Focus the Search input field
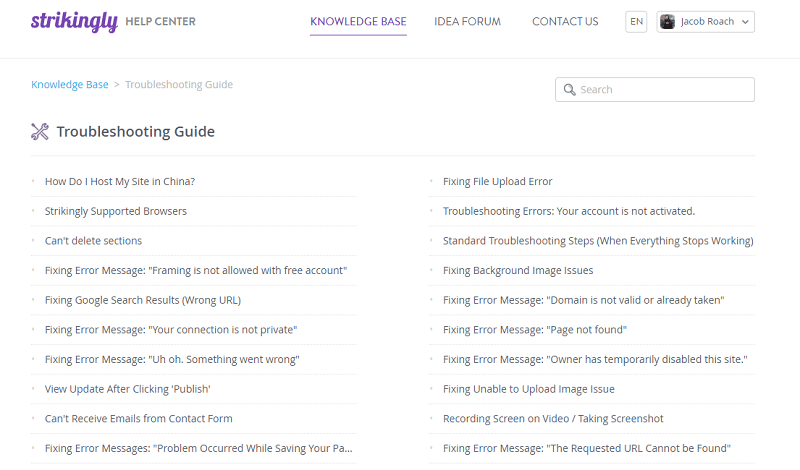 tap(655, 90)
